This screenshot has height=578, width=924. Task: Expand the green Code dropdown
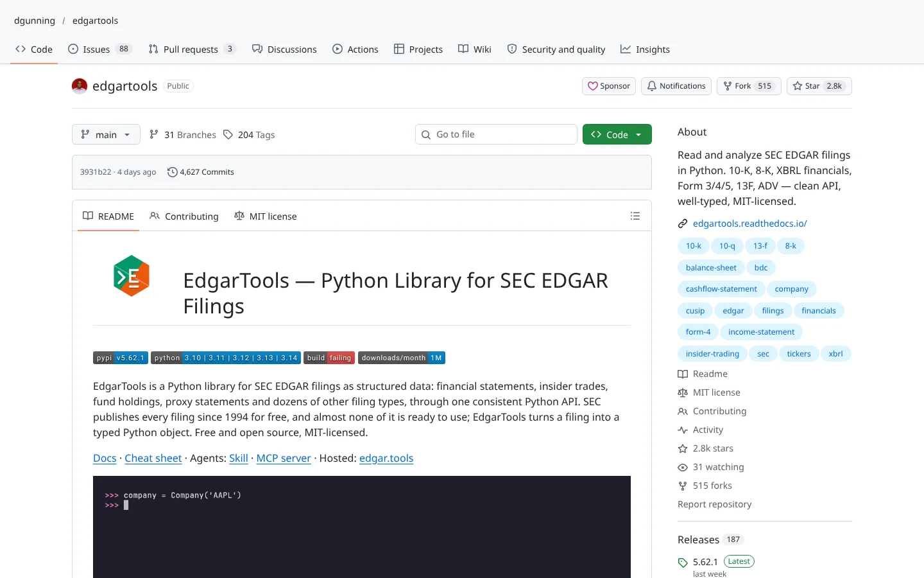[617, 134]
